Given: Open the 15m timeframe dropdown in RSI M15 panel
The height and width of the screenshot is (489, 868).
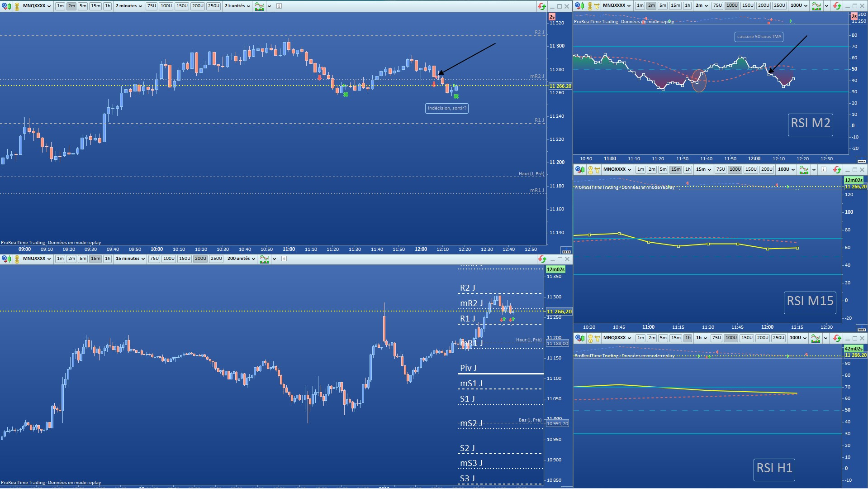Looking at the screenshot, I should pos(704,169).
